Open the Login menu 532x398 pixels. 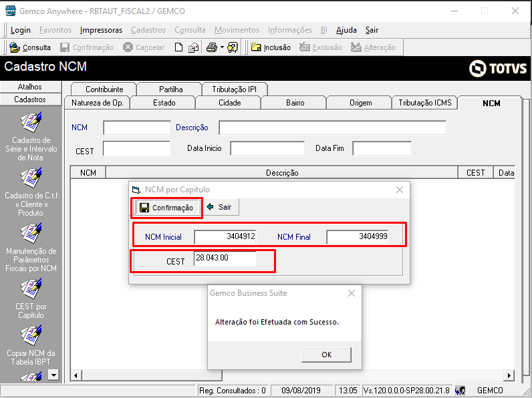pyautogui.click(x=20, y=30)
